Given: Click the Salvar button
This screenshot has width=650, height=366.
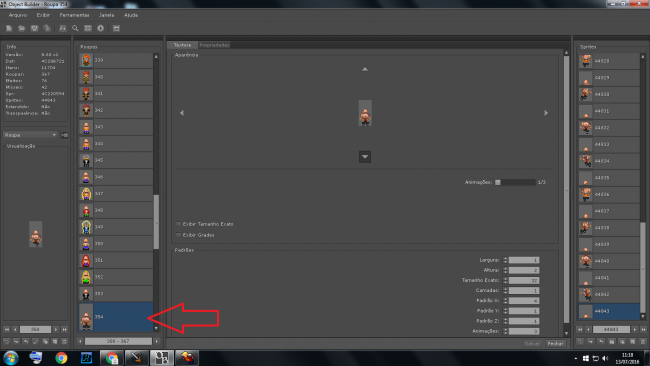Looking at the screenshot, I should (x=532, y=344).
